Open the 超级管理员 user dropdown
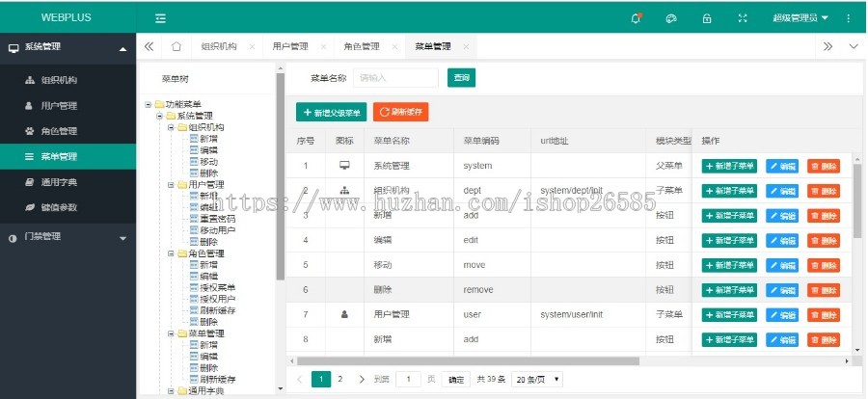The height and width of the screenshot is (399, 868). (x=800, y=17)
